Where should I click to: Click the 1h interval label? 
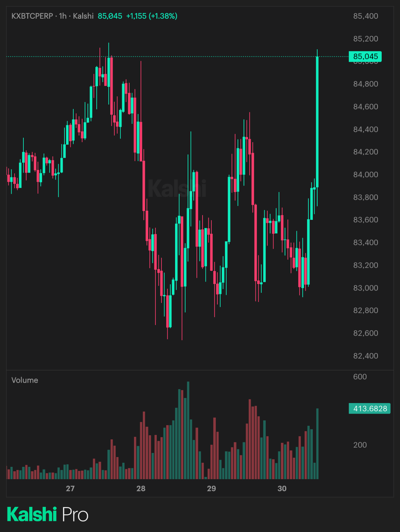click(x=63, y=16)
